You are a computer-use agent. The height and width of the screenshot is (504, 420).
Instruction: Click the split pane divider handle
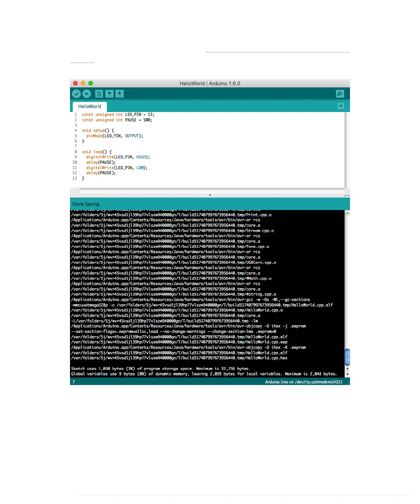(x=210, y=195)
